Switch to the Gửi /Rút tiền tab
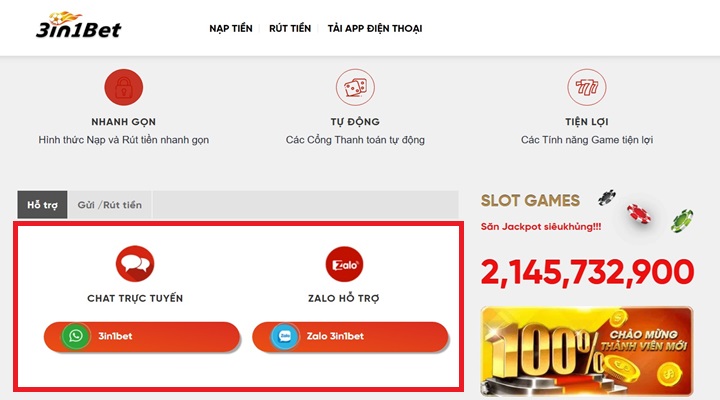The width and height of the screenshot is (720, 400). point(110,205)
